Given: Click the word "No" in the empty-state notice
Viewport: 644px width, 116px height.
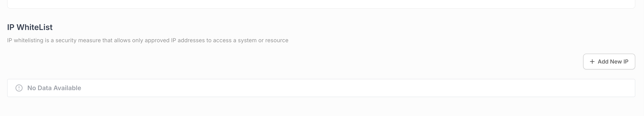Looking at the screenshot, I should point(32,88).
